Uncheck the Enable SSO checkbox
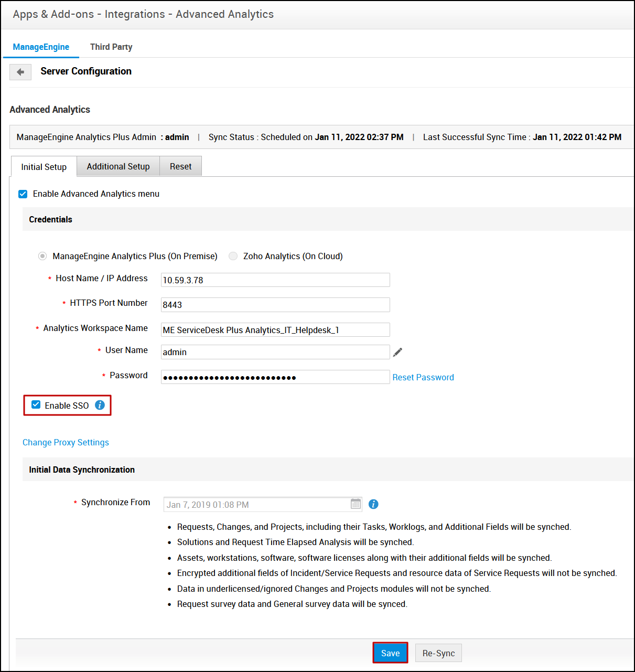635x672 pixels. [x=36, y=404]
